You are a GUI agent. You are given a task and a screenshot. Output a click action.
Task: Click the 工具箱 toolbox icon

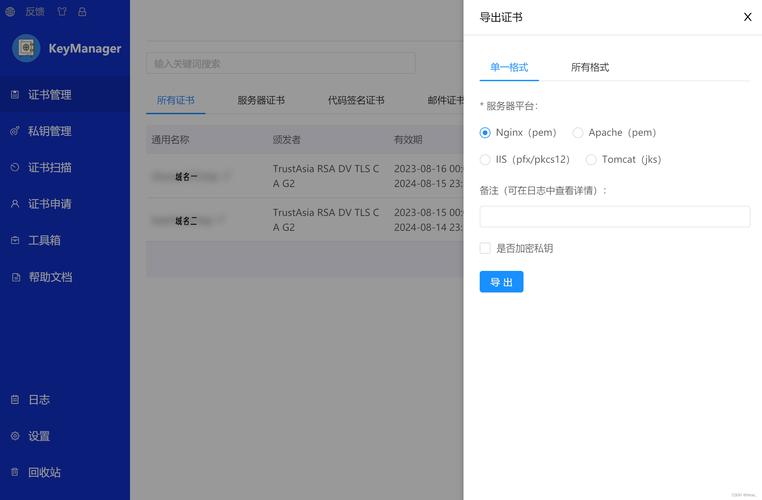click(x=15, y=240)
